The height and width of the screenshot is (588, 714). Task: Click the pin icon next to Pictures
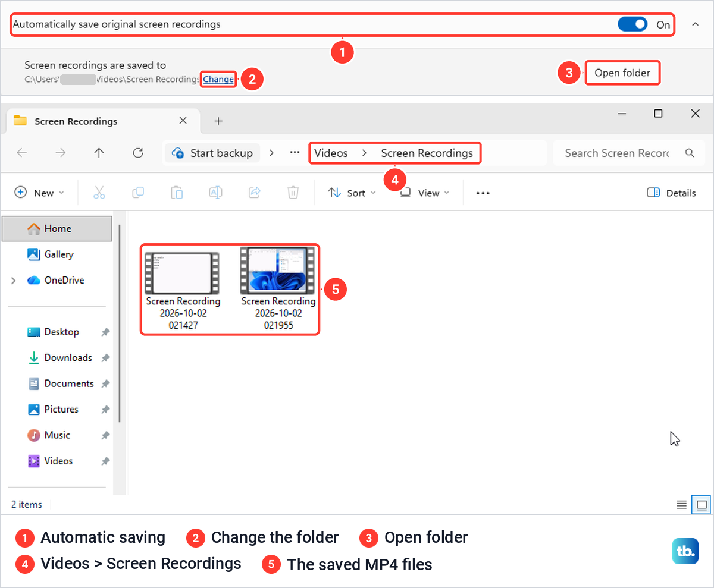pos(105,410)
